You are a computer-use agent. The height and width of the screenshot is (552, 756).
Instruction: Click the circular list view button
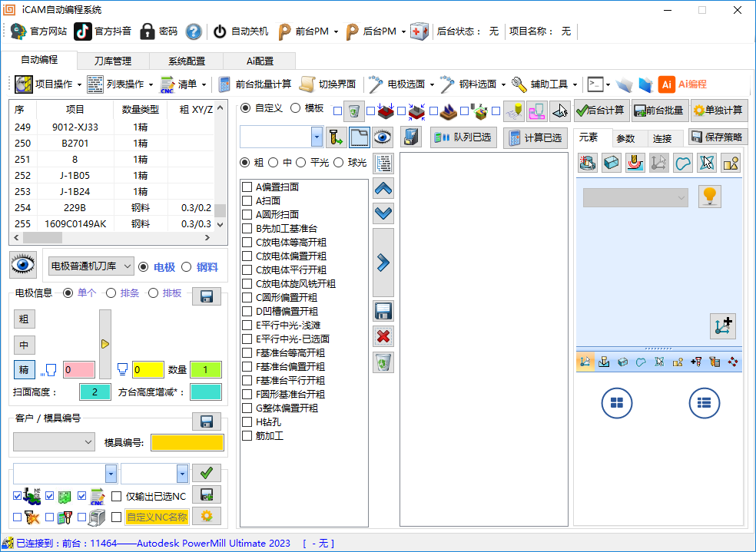tap(705, 403)
